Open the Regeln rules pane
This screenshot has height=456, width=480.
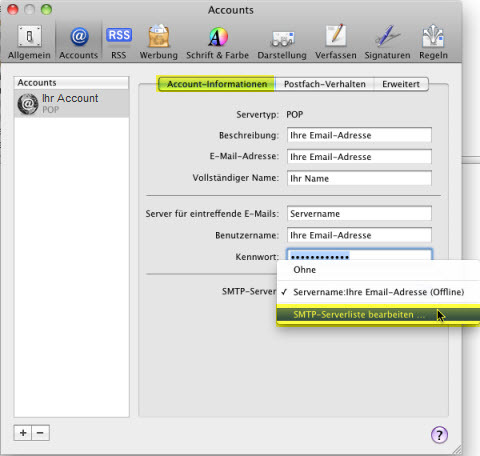click(x=433, y=42)
